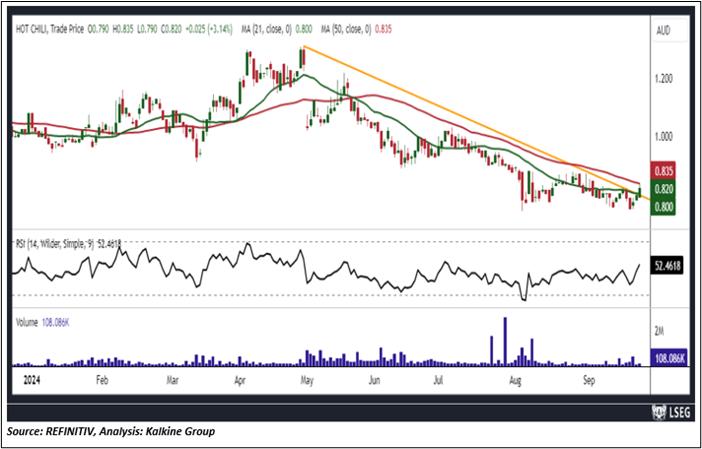Image resolution: width=702 pixels, height=449 pixels.
Task: Click the tallest volume bar in late July
Action: pos(505,342)
